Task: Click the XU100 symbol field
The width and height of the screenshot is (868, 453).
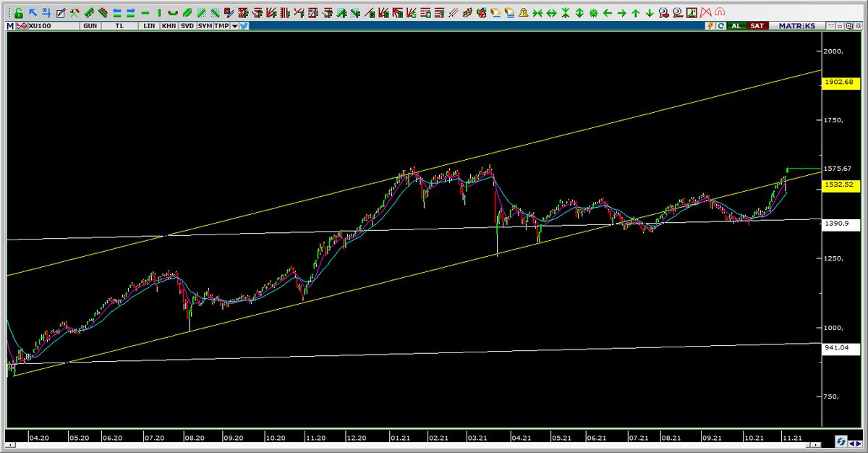Action: (54, 26)
